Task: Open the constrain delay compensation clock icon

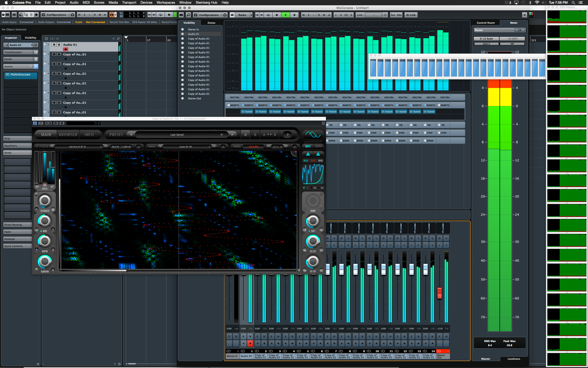Action: coord(14,14)
